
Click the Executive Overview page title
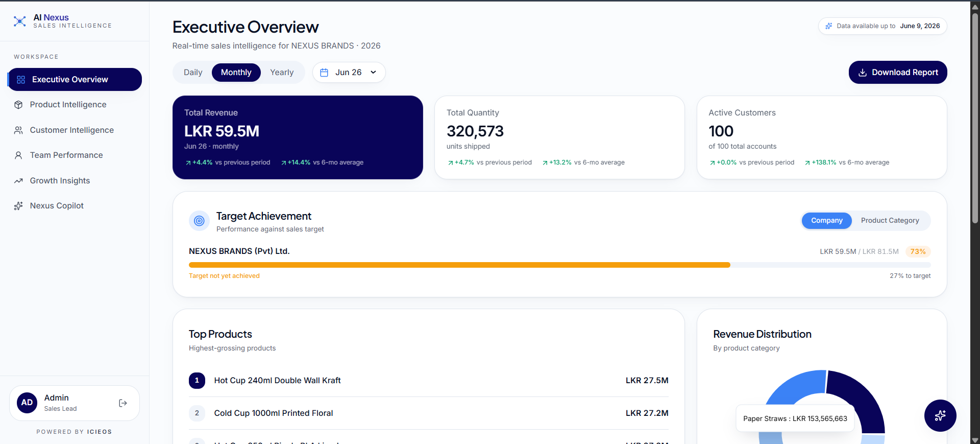coord(246,27)
